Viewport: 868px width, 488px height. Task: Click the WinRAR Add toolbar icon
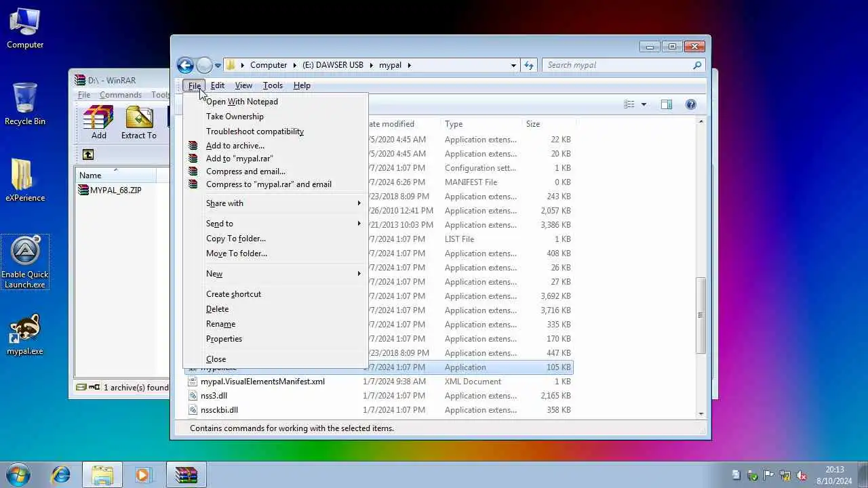point(99,123)
